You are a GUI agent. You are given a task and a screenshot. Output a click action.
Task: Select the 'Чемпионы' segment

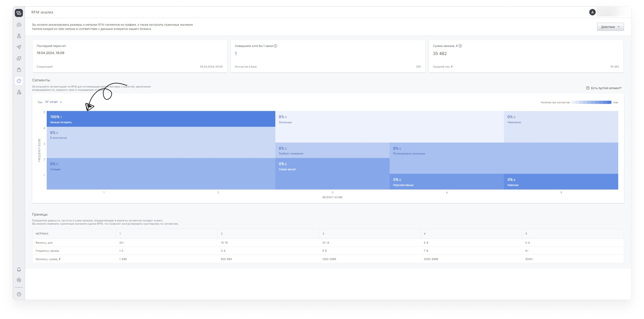561,127
